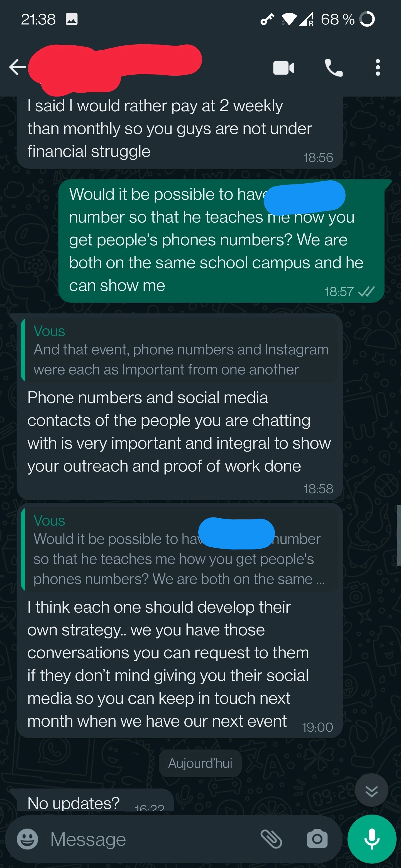The width and height of the screenshot is (401, 868).
Task: Start a voice call
Action: pyautogui.click(x=334, y=68)
